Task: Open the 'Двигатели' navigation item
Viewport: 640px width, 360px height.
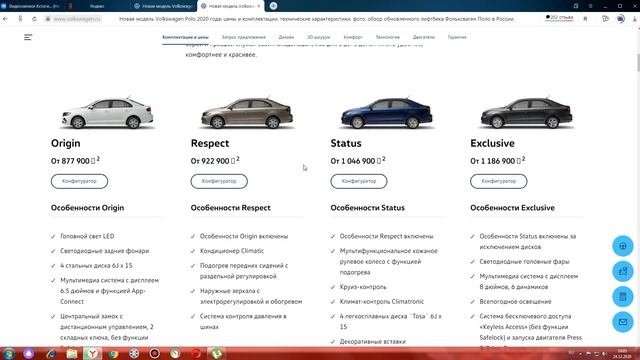Action: (x=424, y=37)
